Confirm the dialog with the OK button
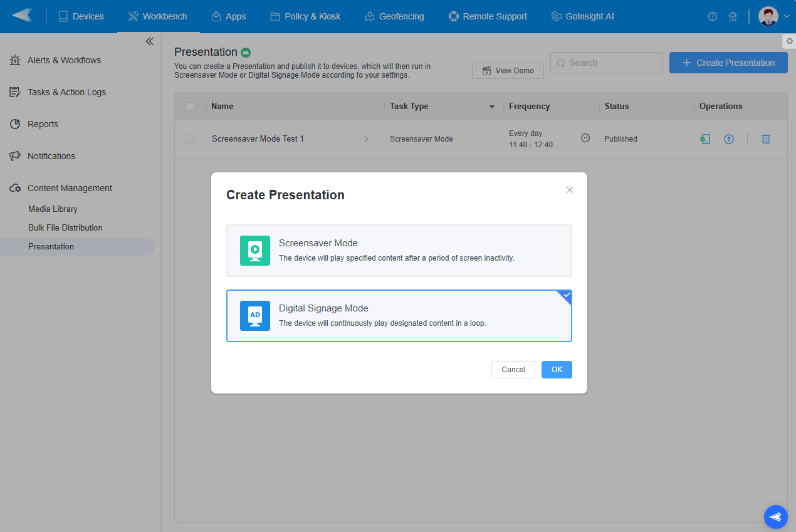This screenshot has width=796, height=532. [556, 369]
